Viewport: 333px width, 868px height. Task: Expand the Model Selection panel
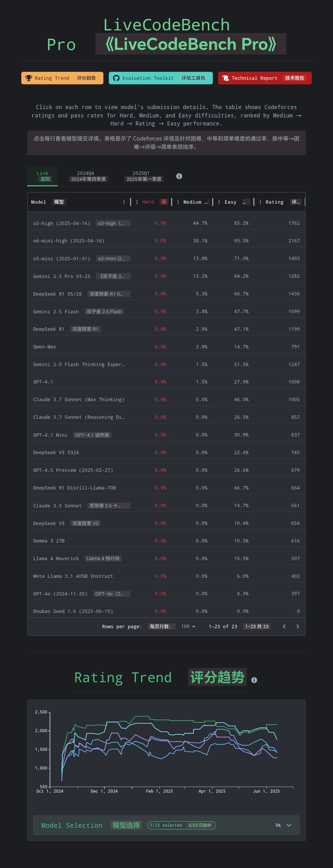click(x=289, y=825)
